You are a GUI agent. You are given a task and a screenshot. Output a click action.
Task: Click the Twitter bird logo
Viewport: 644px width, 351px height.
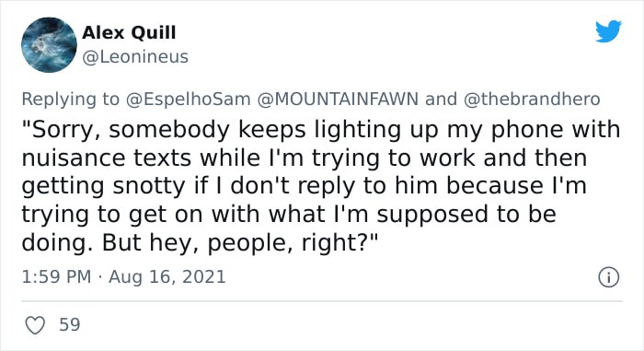point(608,30)
